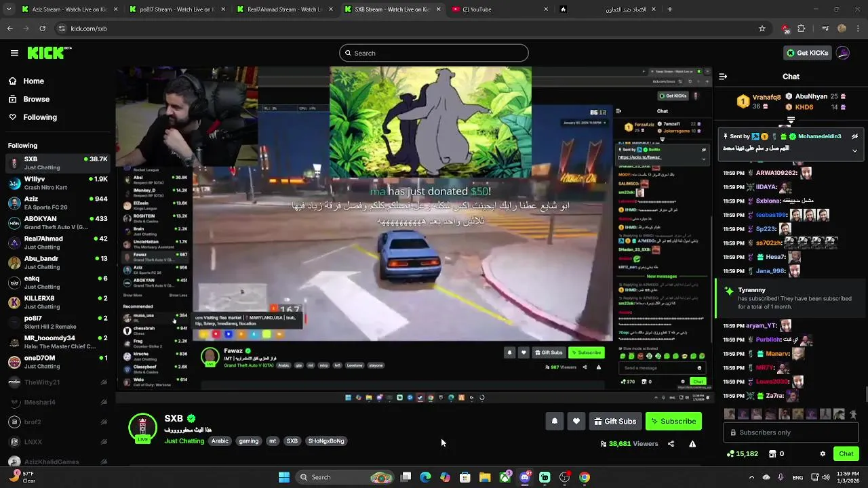Open Aziz channel in Following list

(x=58, y=203)
